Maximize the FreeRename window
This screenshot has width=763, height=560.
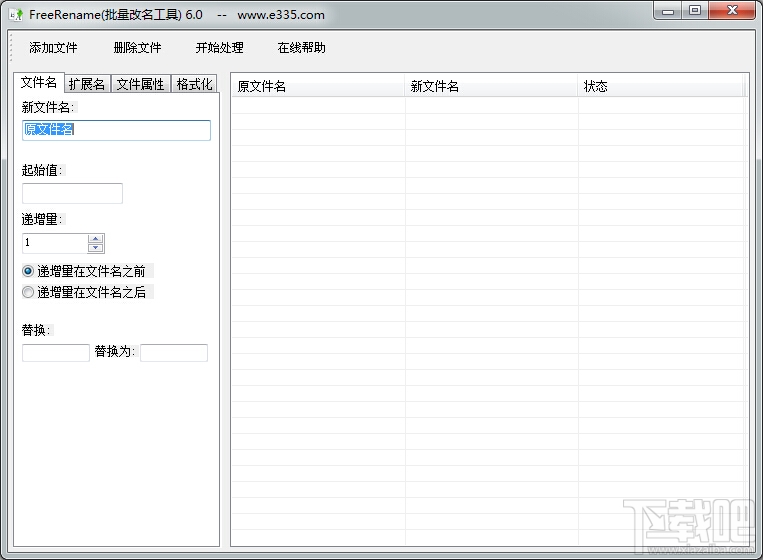coord(695,10)
